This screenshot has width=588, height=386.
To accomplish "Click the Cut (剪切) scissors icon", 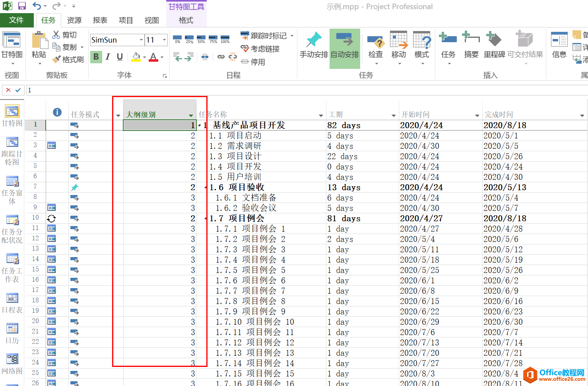I will 56,35.
